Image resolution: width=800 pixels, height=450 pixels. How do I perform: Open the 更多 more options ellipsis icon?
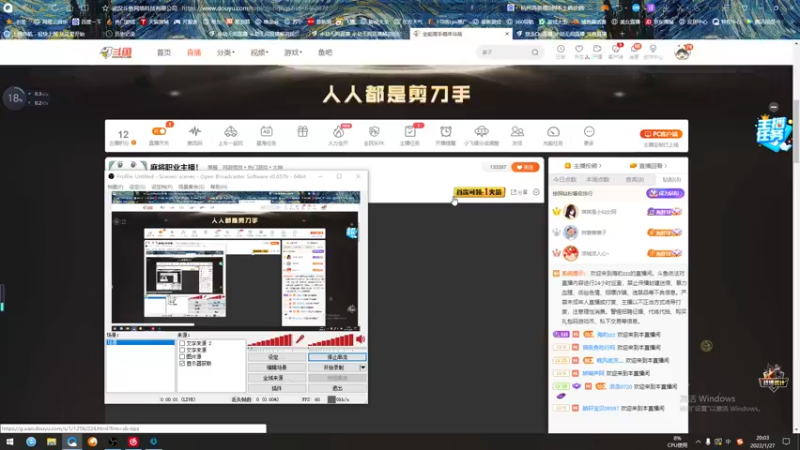point(589,132)
